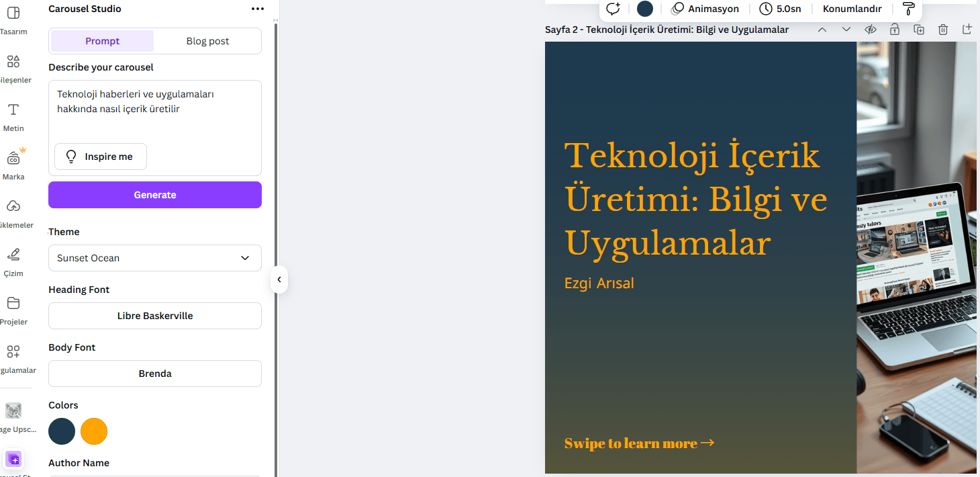
Task: Click the Generate button
Action: pos(154,194)
